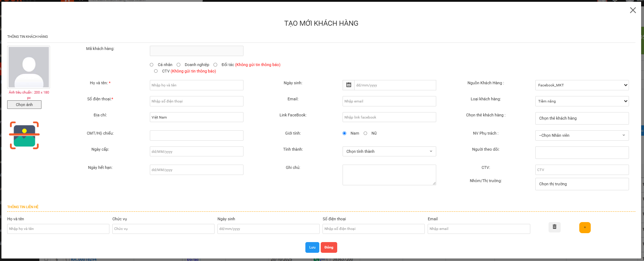Viewport: 644px width, 261px height.
Task: Select the Cá nhân radio button
Action: tap(152, 65)
